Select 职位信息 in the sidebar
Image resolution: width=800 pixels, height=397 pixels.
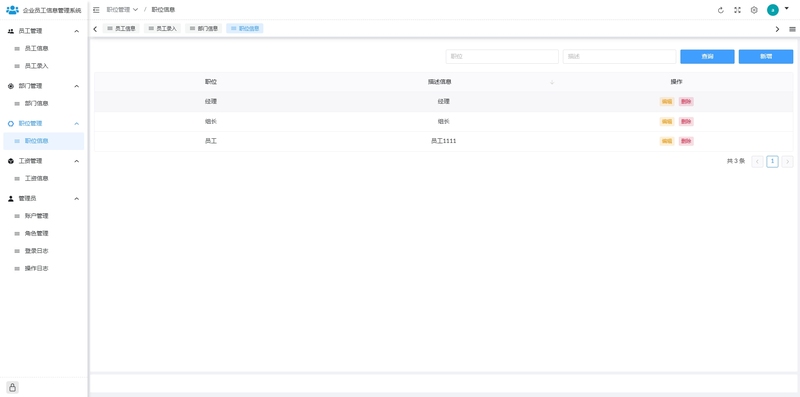point(44,141)
